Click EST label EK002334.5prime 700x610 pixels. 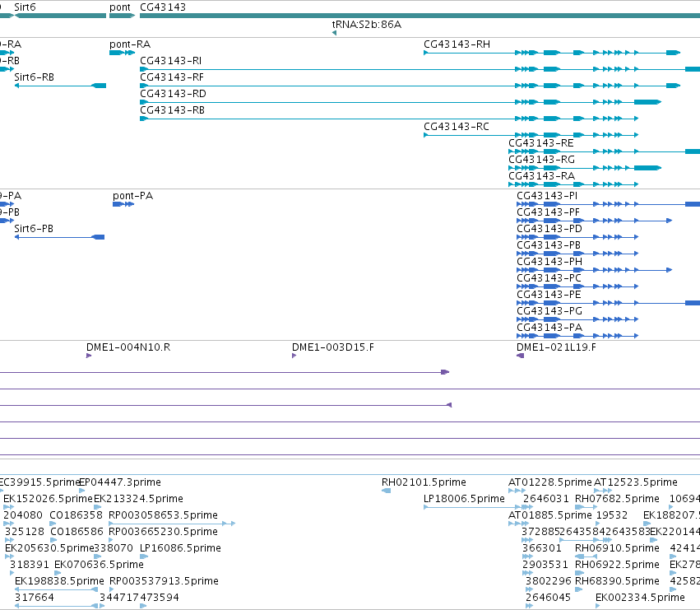click(640, 598)
